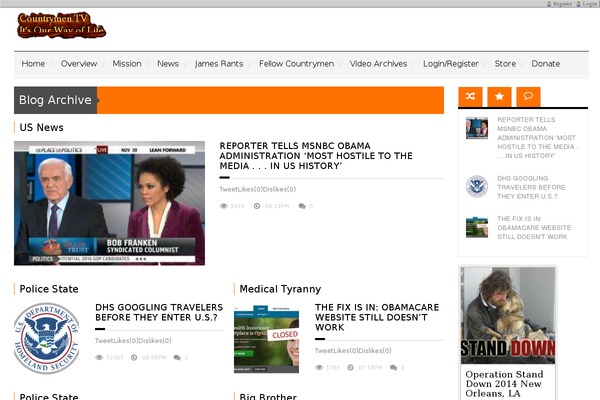Click the Register link at top right
The height and width of the screenshot is (400, 600).
coord(562,4)
